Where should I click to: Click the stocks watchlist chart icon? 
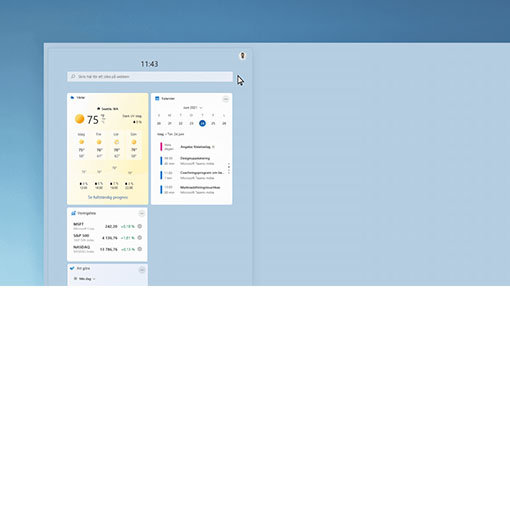[73, 213]
